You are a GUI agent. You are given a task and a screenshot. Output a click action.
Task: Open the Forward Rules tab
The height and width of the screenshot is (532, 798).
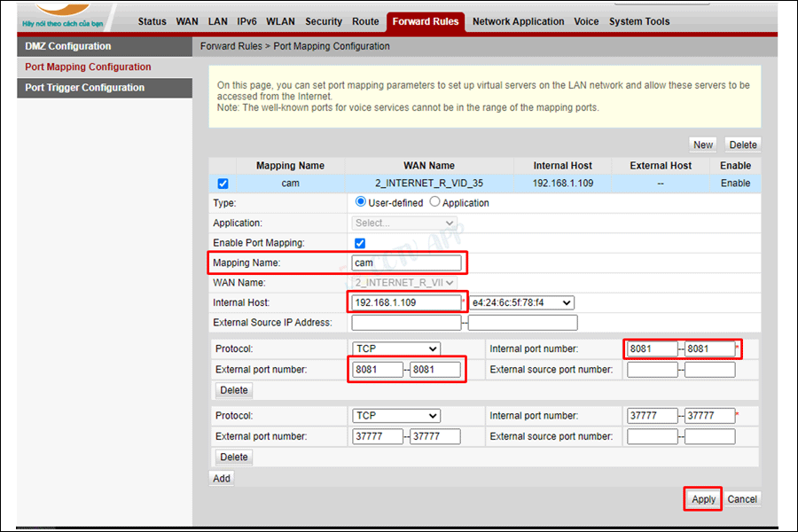(426, 21)
